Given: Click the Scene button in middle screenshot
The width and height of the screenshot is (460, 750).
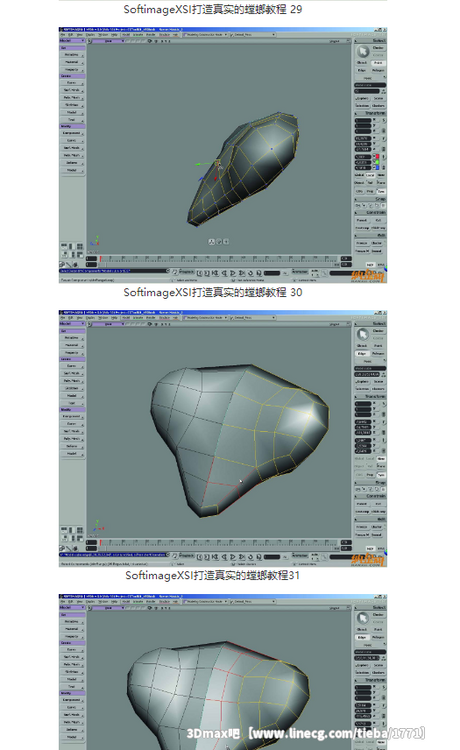Looking at the screenshot, I should coord(378,382).
